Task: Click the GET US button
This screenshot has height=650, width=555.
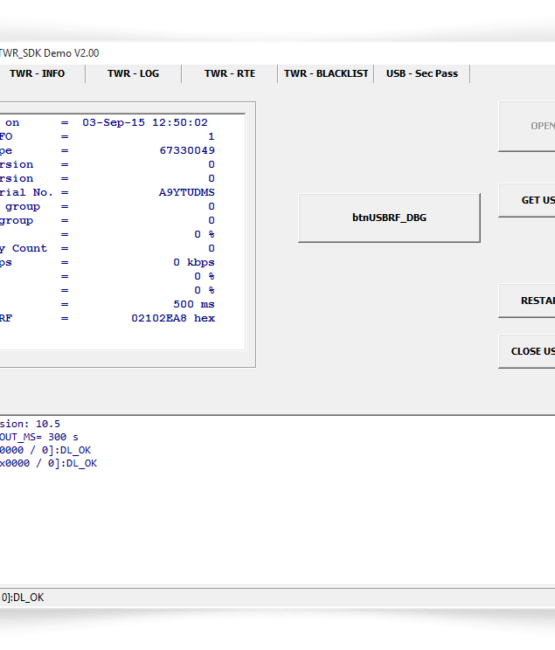Action: pos(527,200)
